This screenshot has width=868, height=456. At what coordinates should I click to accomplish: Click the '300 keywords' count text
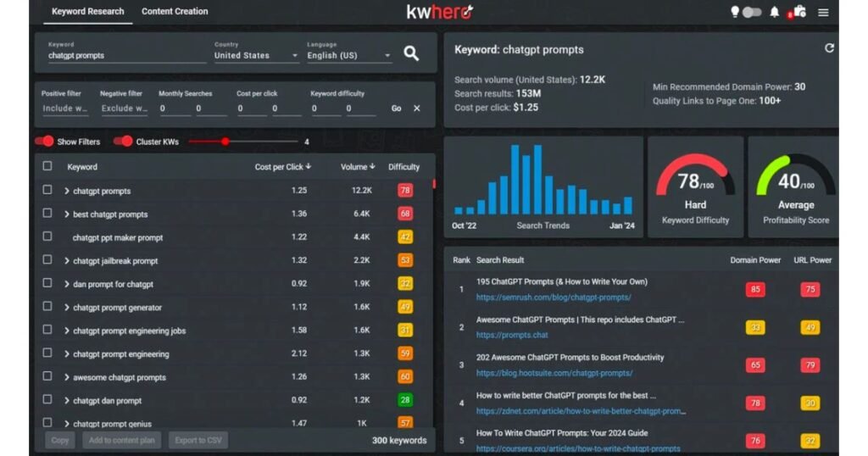(x=399, y=441)
